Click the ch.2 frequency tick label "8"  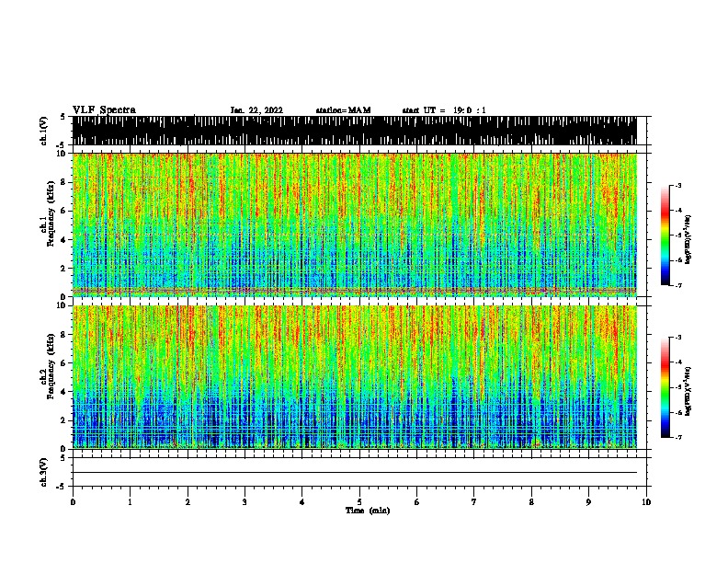click(63, 334)
